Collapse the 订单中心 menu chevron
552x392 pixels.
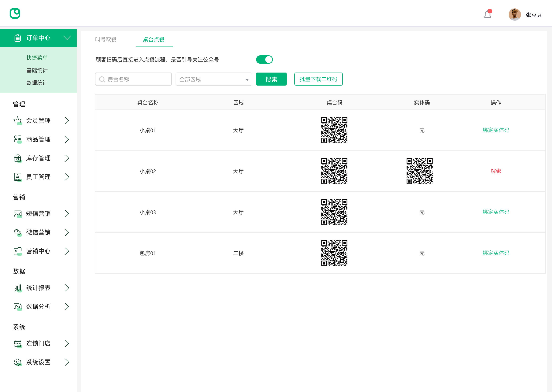[x=67, y=38]
